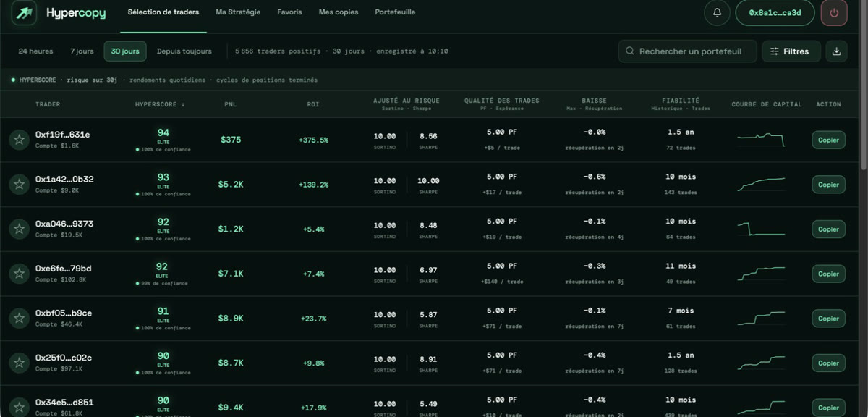Favorite trader 0xbf05…b9ce with star
This screenshot has height=417, width=868.
[x=20, y=319]
